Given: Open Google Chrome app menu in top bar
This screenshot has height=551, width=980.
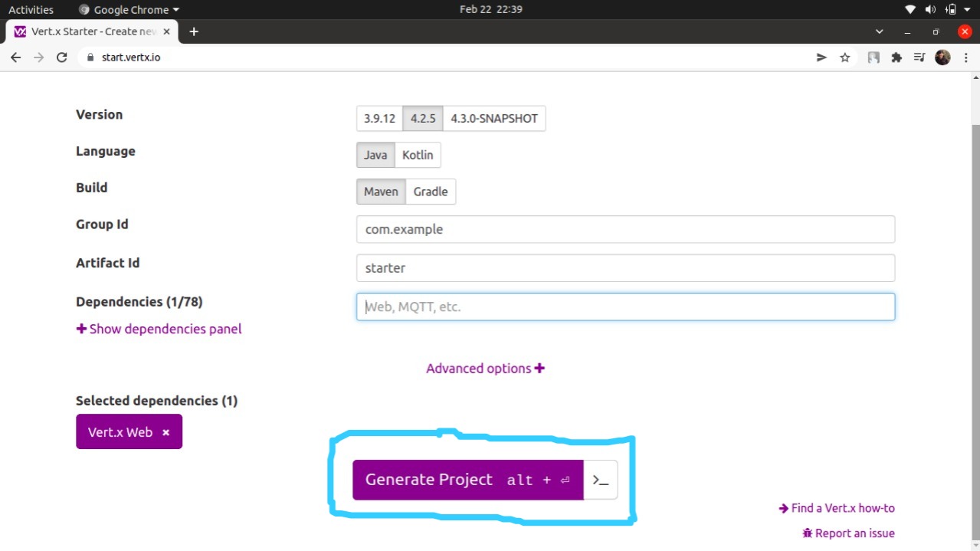Looking at the screenshot, I should [129, 10].
